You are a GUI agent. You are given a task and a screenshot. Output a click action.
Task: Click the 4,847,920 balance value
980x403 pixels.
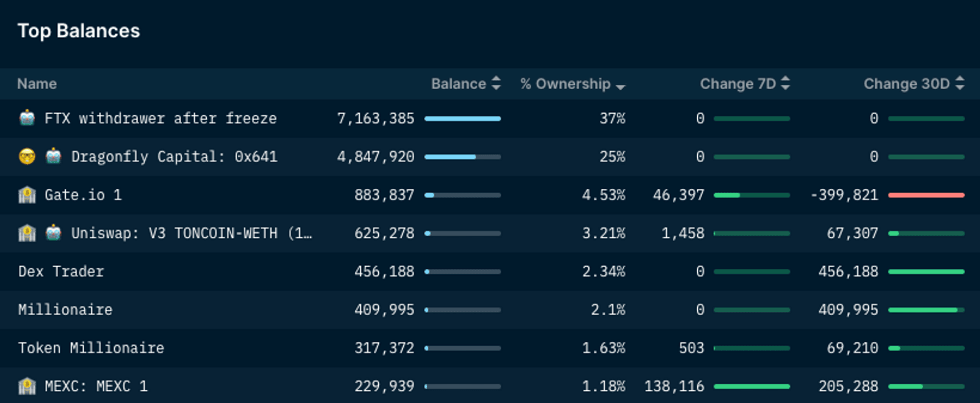click(x=376, y=156)
